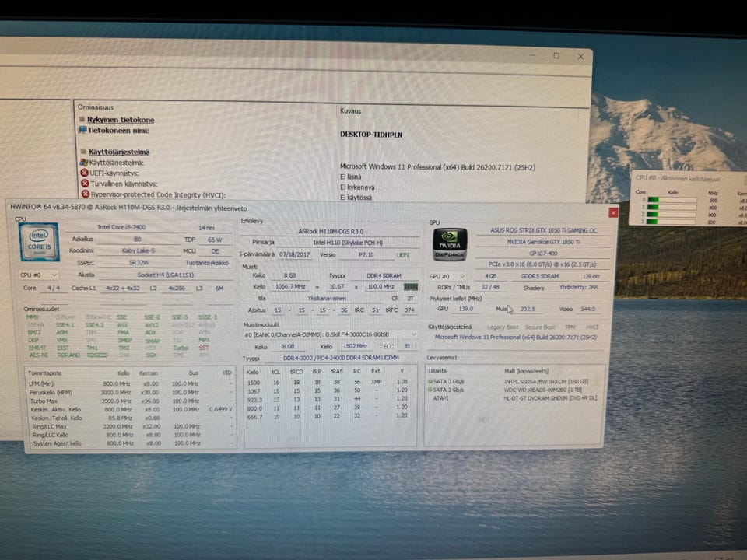Click the Perusketjo (HFM) 3000.0 MHz row
747x560 pixels.
tap(130, 392)
